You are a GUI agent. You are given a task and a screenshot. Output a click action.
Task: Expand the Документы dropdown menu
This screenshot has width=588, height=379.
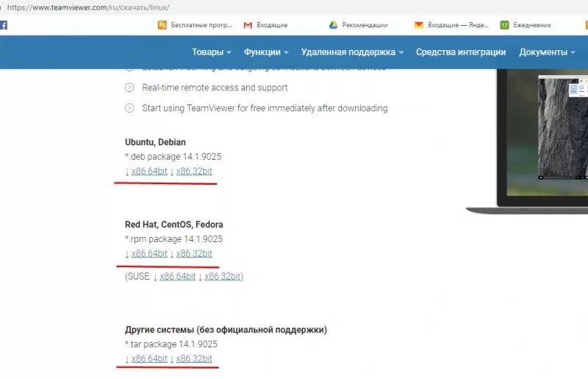pos(547,52)
